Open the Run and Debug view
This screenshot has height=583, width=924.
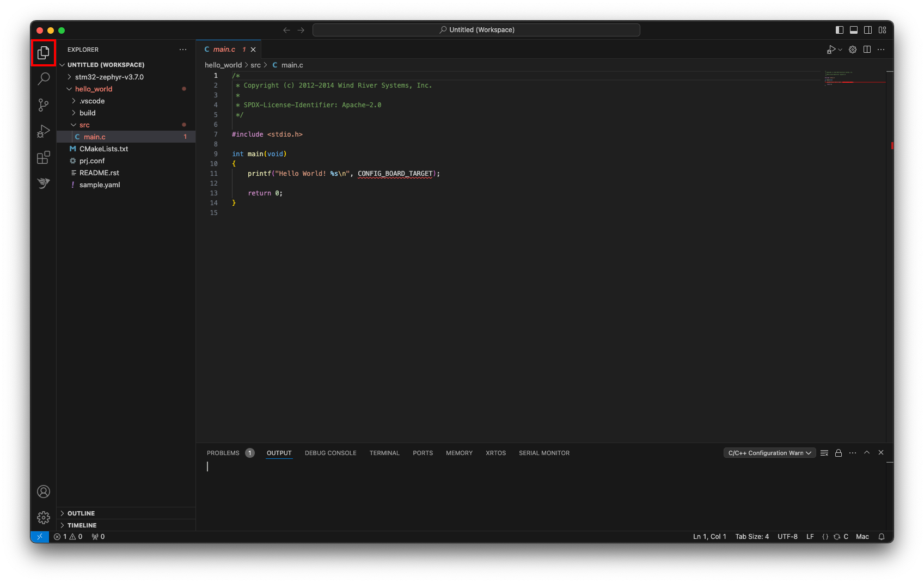pyautogui.click(x=43, y=131)
